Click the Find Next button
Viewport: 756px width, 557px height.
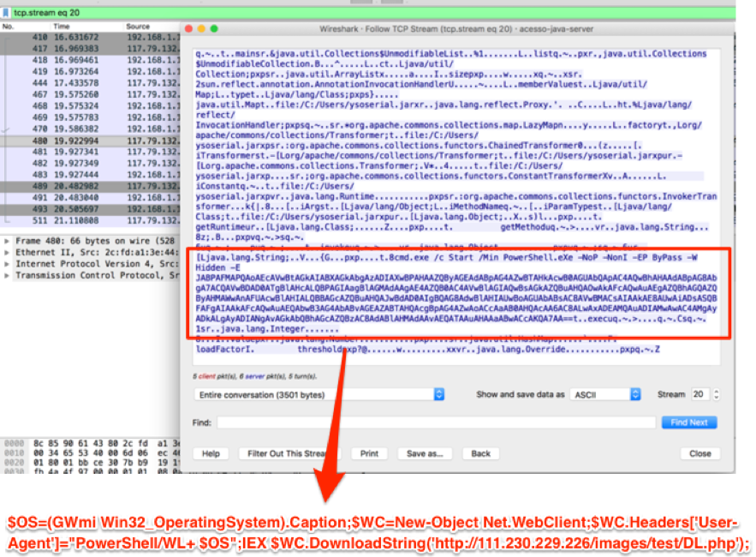(689, 422)
